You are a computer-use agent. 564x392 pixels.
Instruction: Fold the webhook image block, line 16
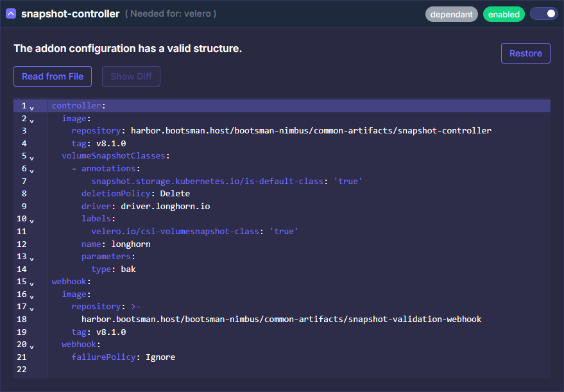(32, 296)
